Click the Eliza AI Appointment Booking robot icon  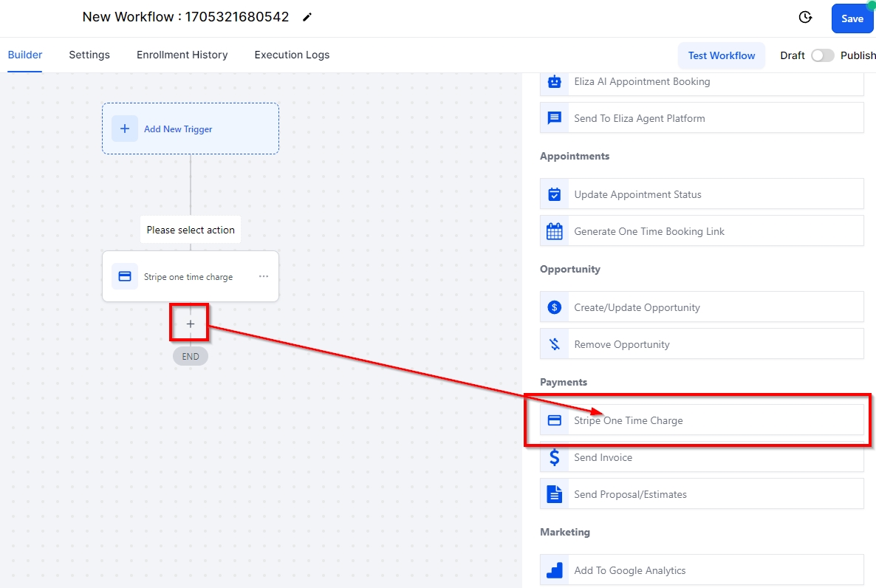[554, 82]
